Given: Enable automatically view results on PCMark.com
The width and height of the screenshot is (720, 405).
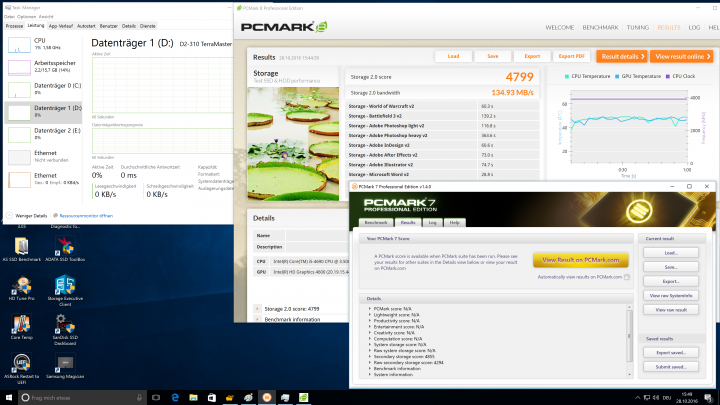Looking at the screenshot, I should pos(627,277).
